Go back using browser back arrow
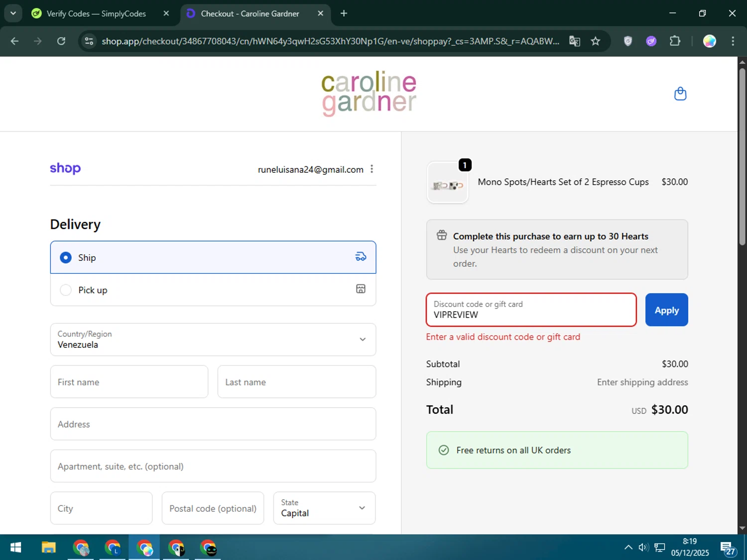This screenshot has width=747, height=560. pyautogui.click(x=14, y=41)
